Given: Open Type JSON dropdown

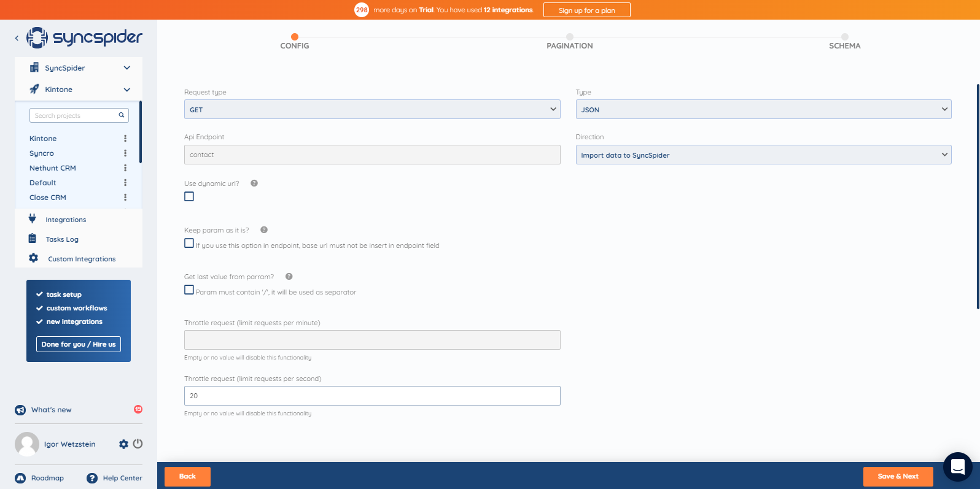Looking at the screenshot, I should (x=763, y=109).
